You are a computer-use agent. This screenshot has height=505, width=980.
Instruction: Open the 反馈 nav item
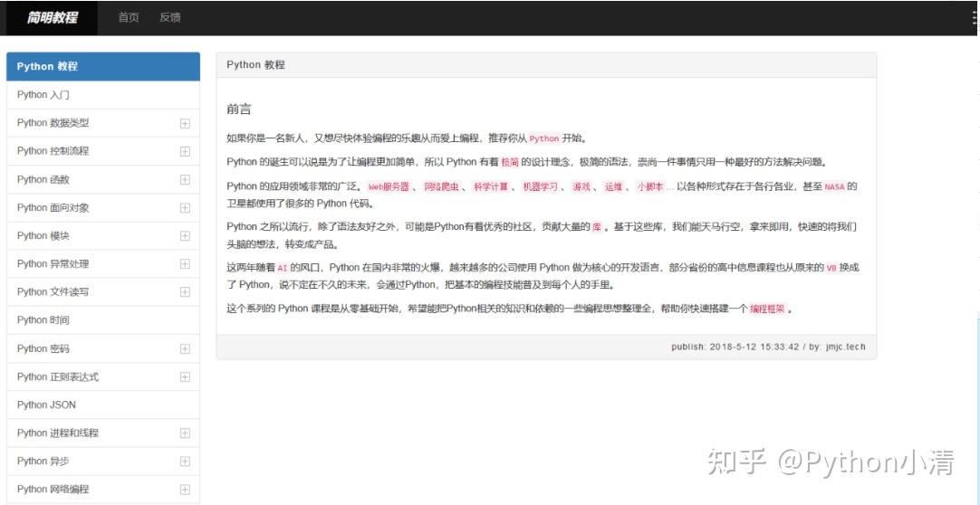[170, 17]
